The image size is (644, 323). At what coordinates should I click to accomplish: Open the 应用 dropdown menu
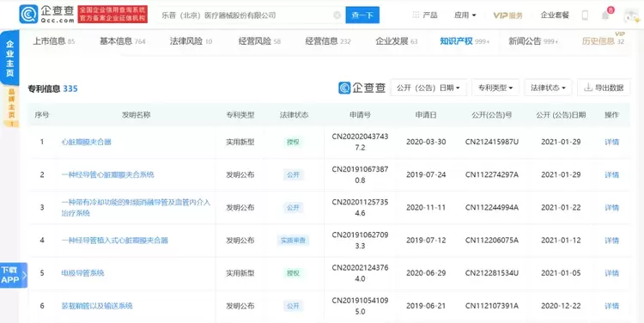tap(465, 15)
